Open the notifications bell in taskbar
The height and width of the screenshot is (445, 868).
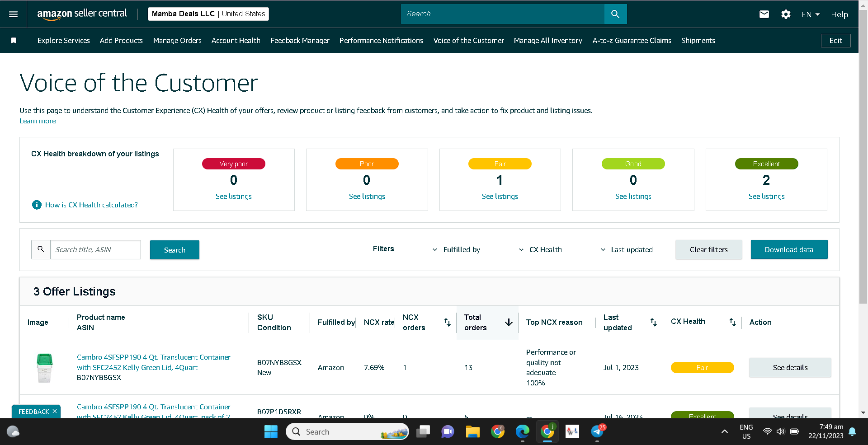tap(852, 432)
